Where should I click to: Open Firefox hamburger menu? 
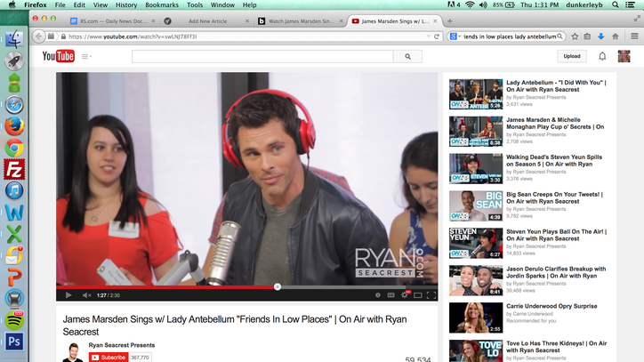click(x=634, y=36)
